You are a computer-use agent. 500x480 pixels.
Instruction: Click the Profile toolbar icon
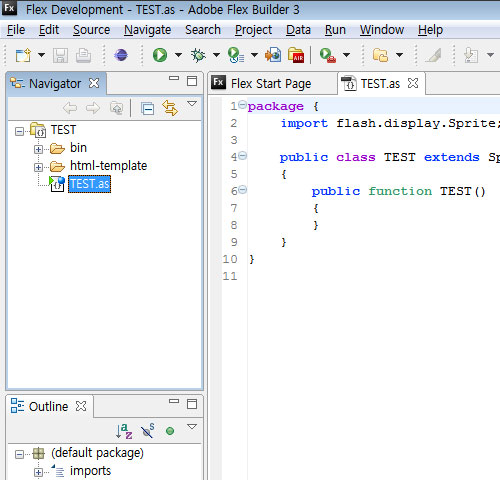pos(236,55)
